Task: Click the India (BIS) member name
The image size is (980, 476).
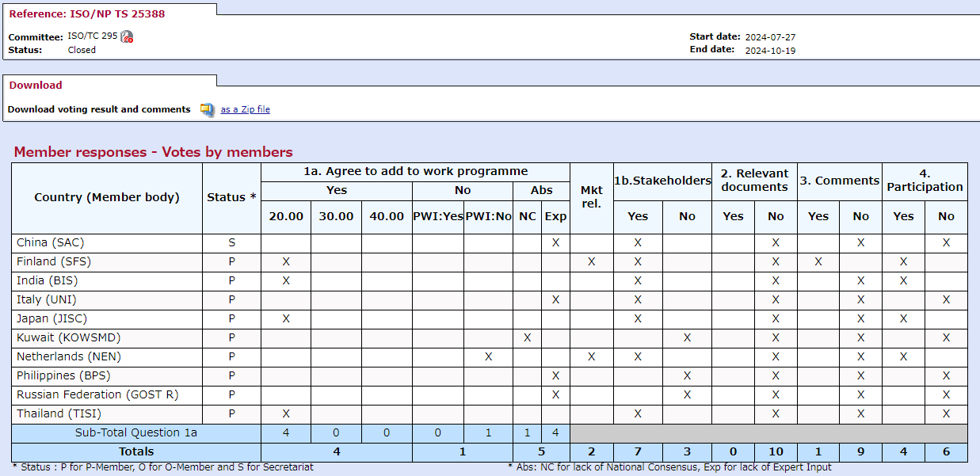Action: pyautogui.click(x=48, y=280)
